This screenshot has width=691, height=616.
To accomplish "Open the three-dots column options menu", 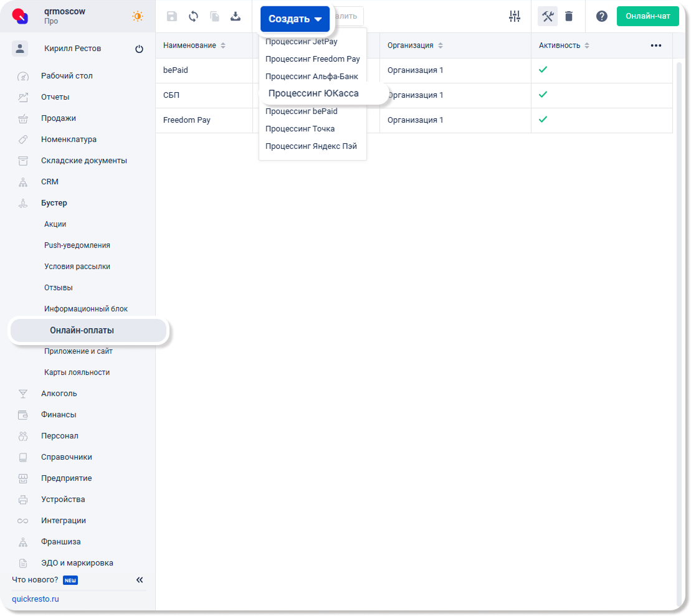I will [x=655, y=45].
